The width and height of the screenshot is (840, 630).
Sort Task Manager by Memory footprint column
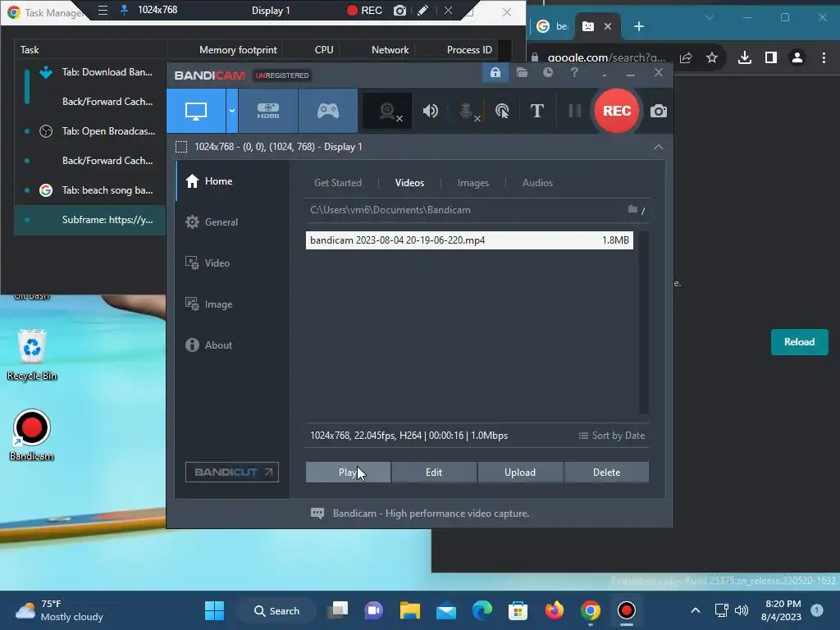238,50
